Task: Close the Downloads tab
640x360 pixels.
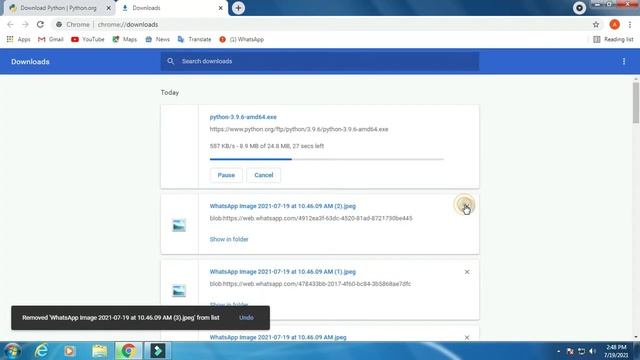Action: pos(220,8)
